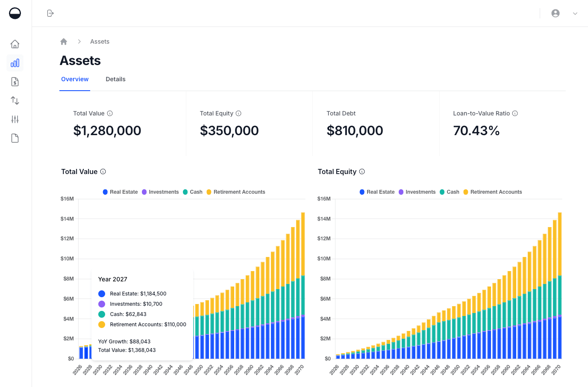
Task: Click info icon beside Loan-to-Value Ratio
Action: click(x=515, y=113)
